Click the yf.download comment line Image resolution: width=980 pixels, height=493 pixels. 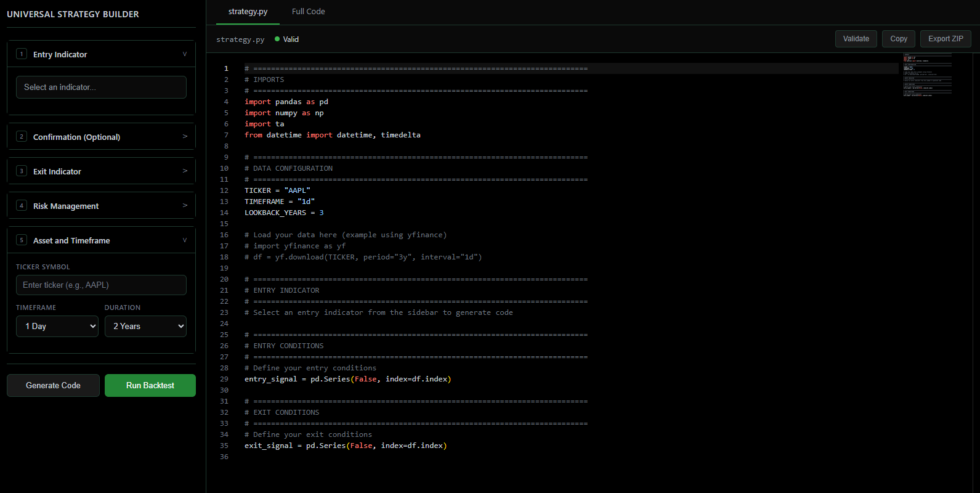tap(363, 257)
